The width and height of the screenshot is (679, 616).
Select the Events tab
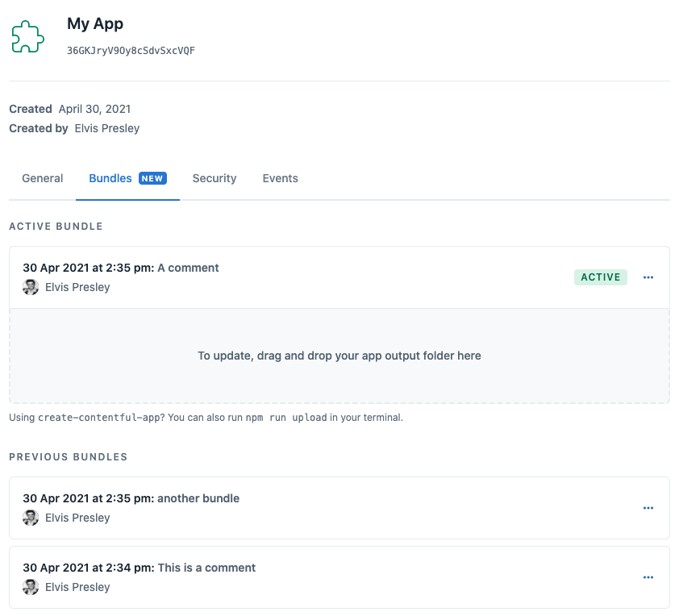coord(280,177)
